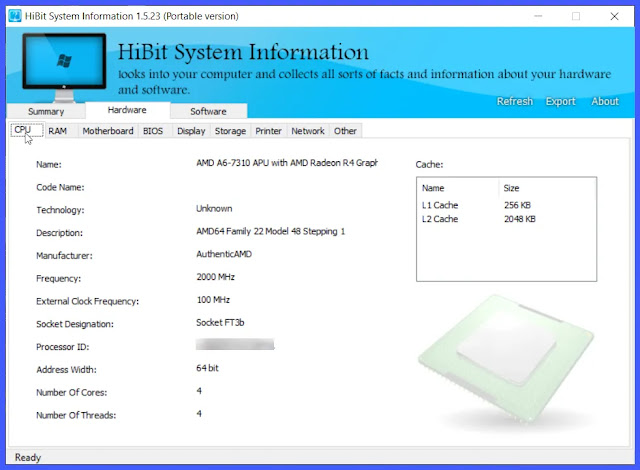Click the 100 MHz external clock value
Image resolution: width=640 pixels, height=470 pixels.
click(213, 300)
